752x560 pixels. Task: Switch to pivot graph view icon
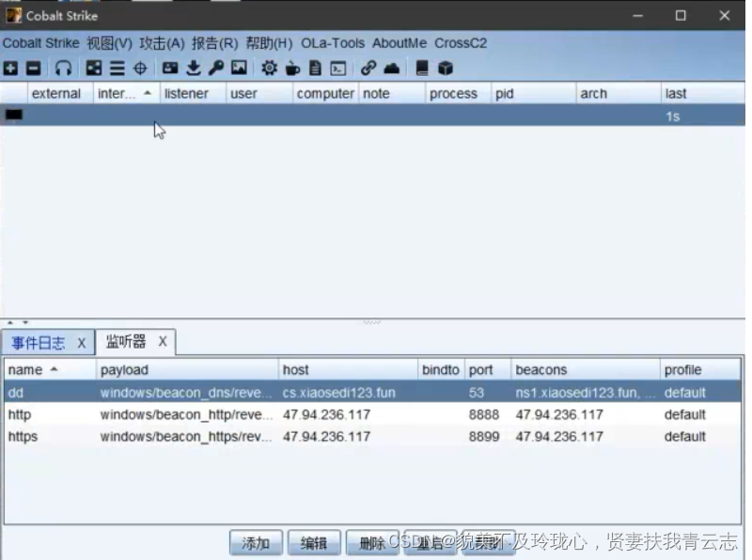pos(93,68)
